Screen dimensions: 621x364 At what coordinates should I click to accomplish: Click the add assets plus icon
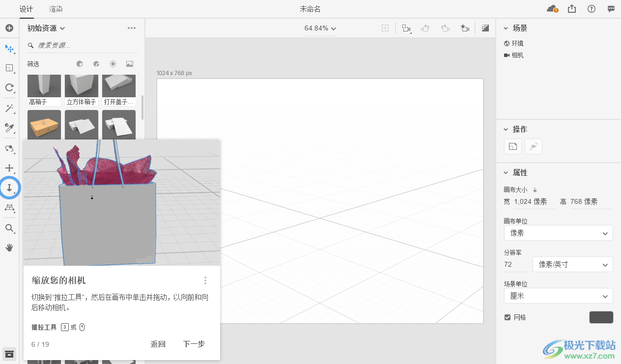9,28
